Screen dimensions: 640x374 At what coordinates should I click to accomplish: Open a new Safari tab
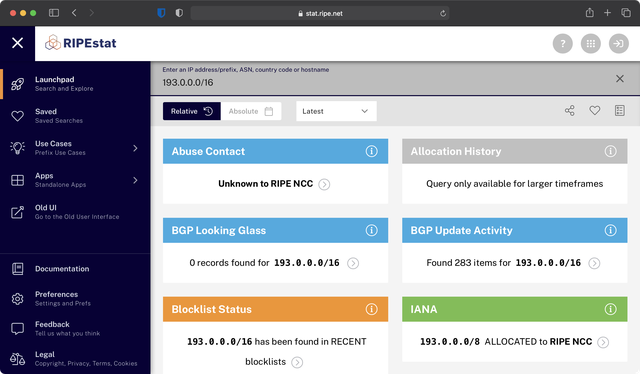607,13
